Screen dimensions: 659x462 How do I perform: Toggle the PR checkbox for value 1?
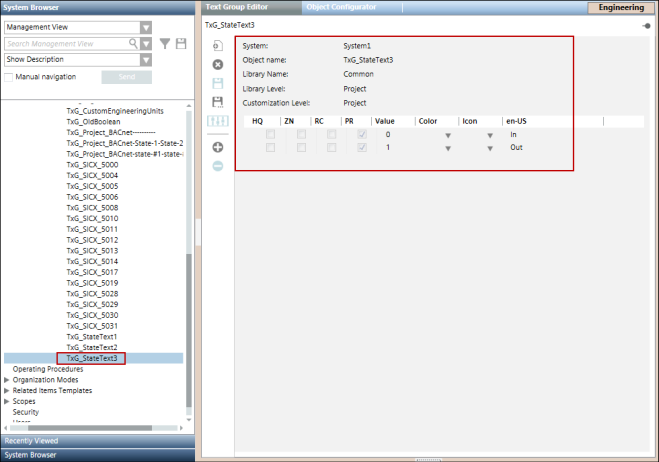pyautogui.click(x=362, y=148)
